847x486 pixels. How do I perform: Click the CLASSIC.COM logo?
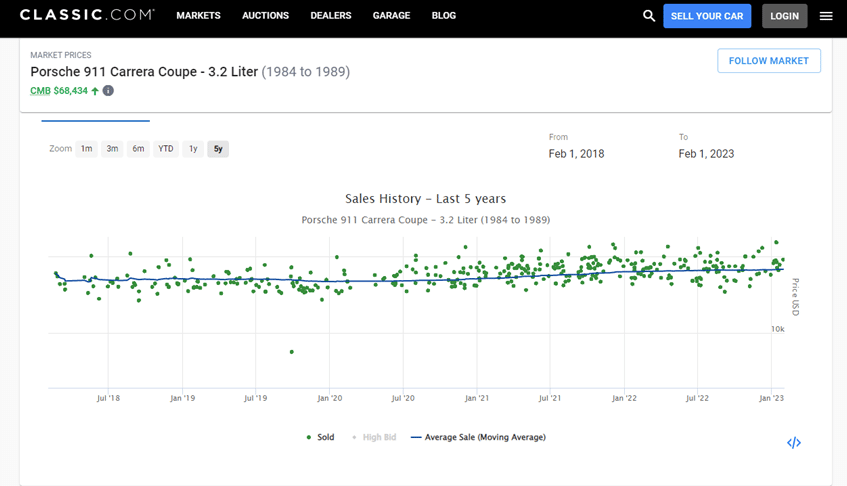coord(87,15)
